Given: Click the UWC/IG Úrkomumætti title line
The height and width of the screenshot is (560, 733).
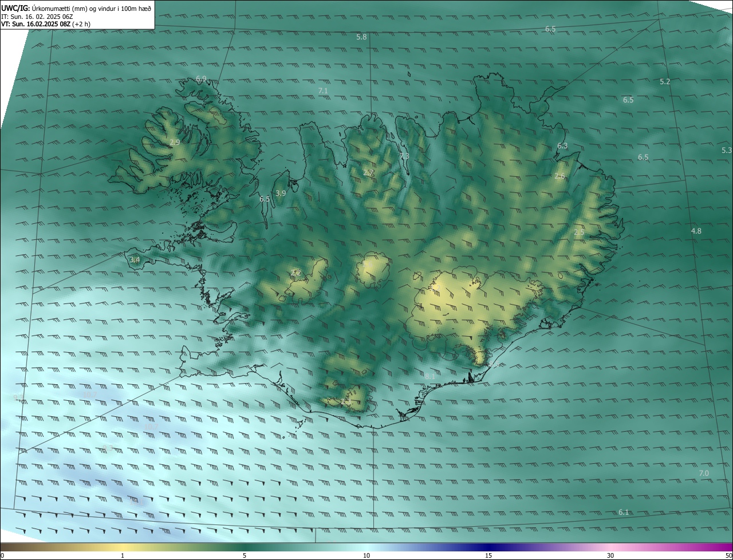Looking at the screenshot, I should pos(76,9).
